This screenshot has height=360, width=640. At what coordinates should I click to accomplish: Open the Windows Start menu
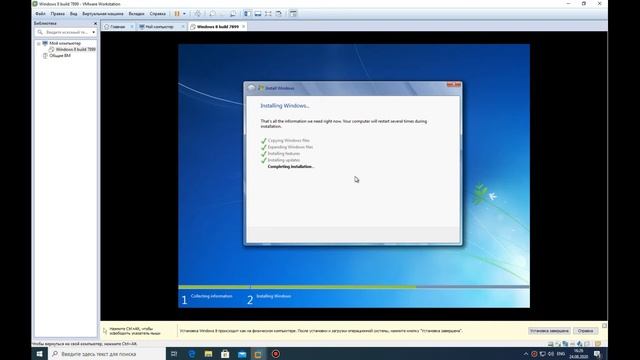(x=40, y=354)
